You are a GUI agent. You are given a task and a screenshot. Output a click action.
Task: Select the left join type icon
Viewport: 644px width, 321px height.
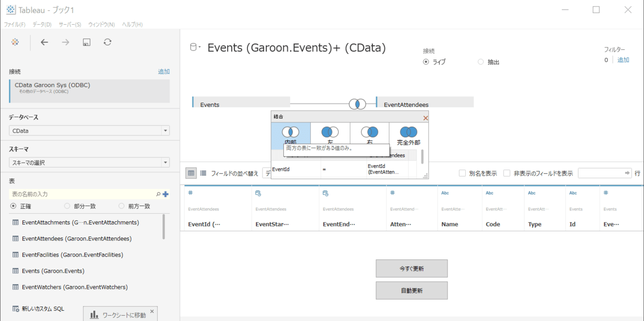pyautogui.click(x=330, y=132)
